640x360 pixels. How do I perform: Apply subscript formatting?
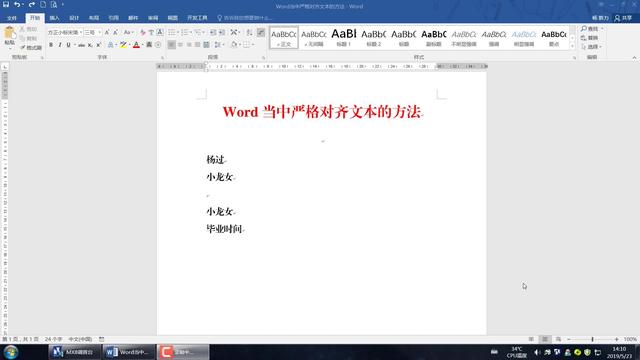click(90, 45)
